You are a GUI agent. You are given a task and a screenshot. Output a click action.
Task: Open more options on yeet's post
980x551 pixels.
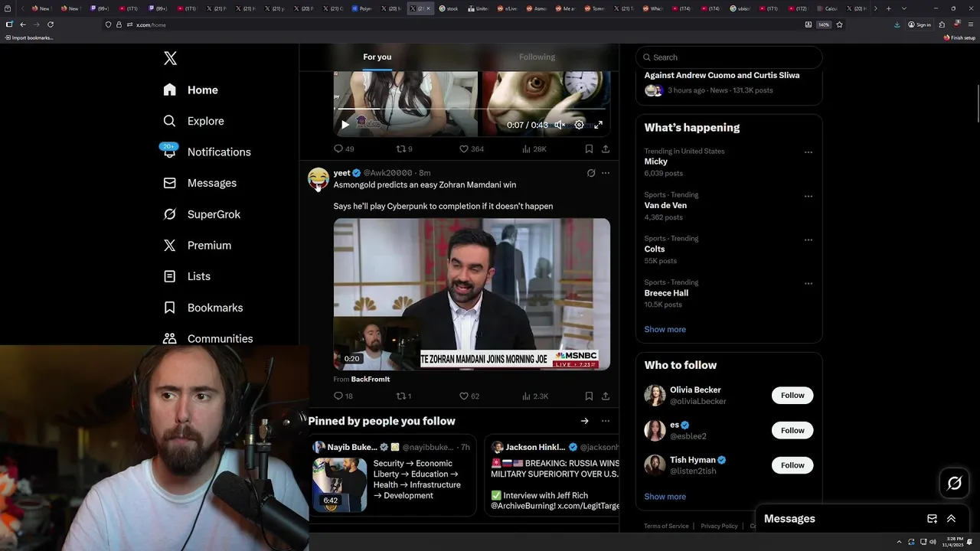[606, 173]
